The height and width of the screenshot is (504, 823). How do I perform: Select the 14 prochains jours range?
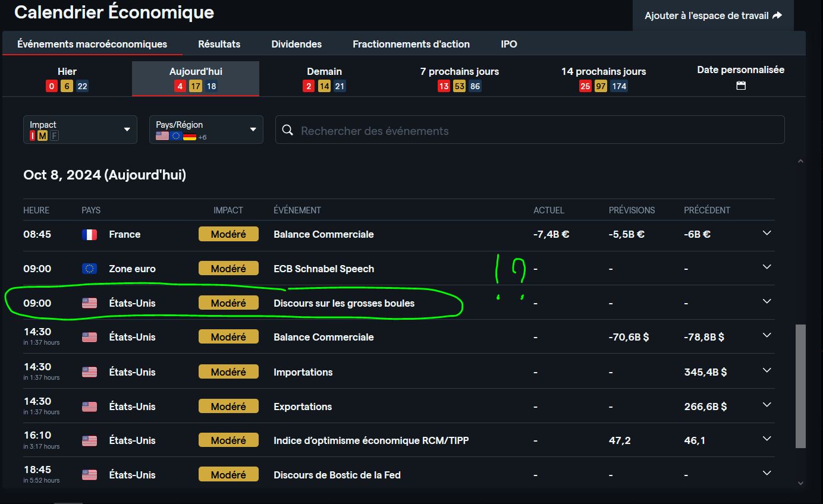[604, 78]
